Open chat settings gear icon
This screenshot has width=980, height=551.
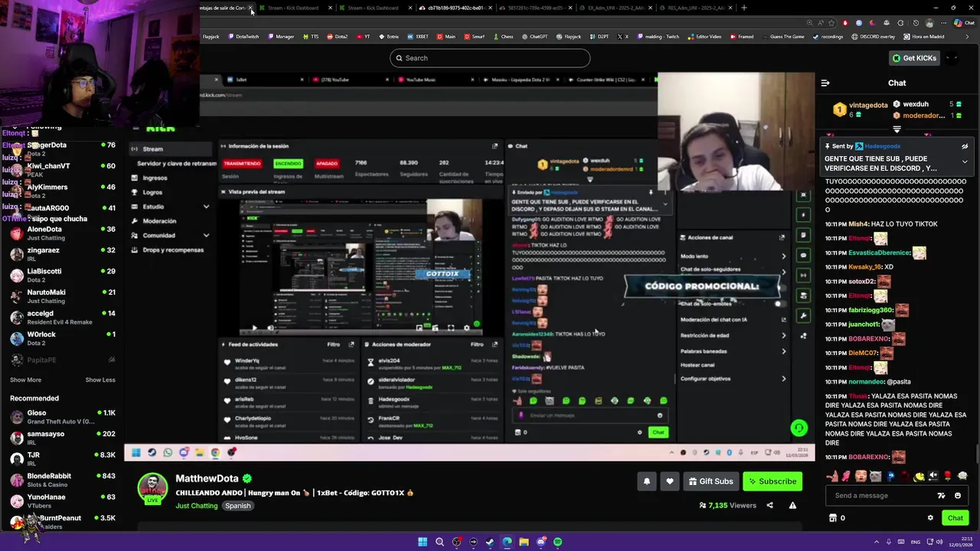point(930,518)
